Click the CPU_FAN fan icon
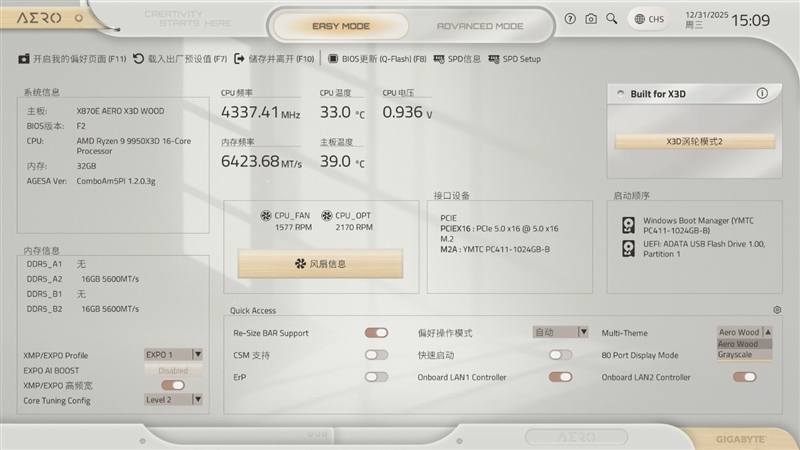 266,215
